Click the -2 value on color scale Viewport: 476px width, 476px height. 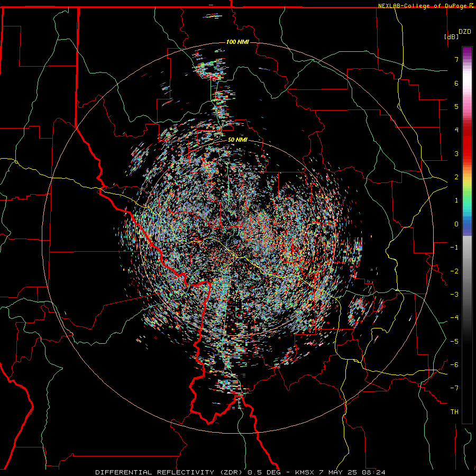coord(454,271)
